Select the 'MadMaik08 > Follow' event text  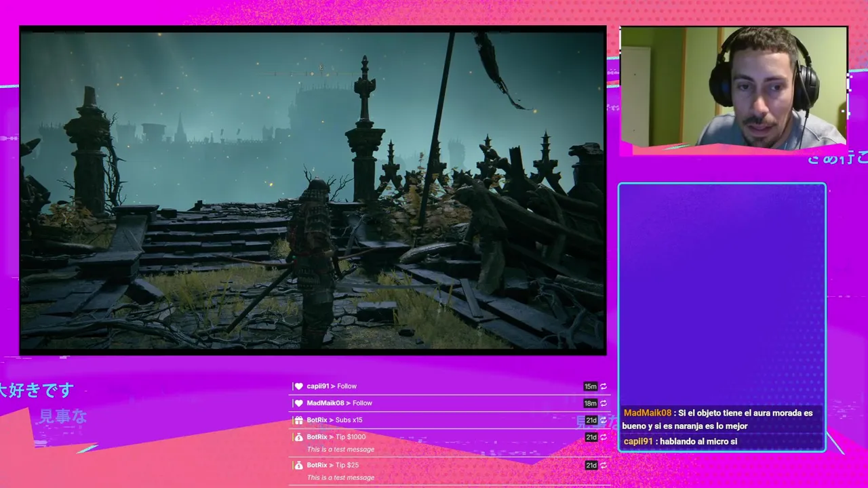coord(339,403)
